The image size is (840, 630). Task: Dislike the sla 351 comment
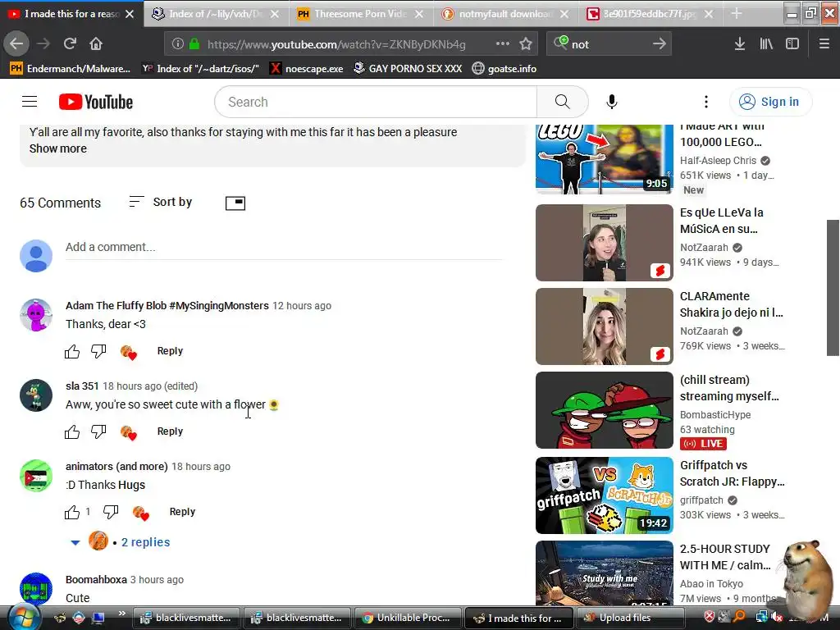(98, 431)
